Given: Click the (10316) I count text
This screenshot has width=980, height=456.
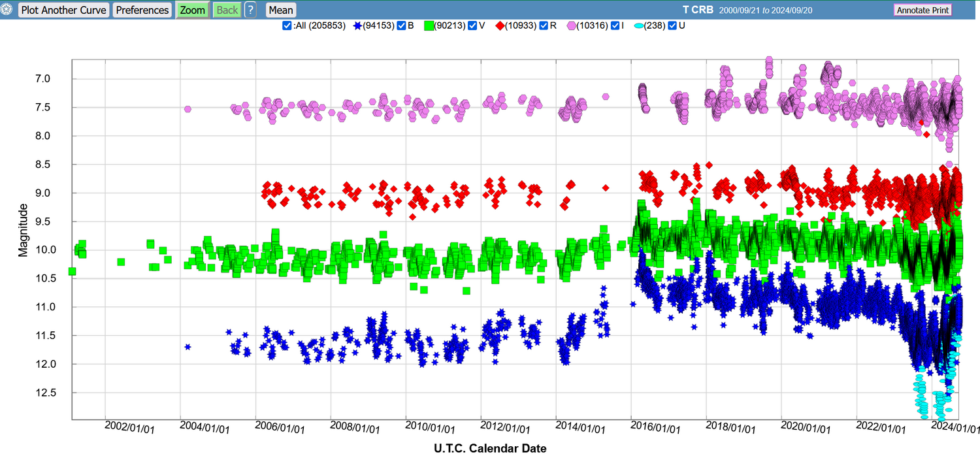Looking at the screenshot, I should [593, 26].
